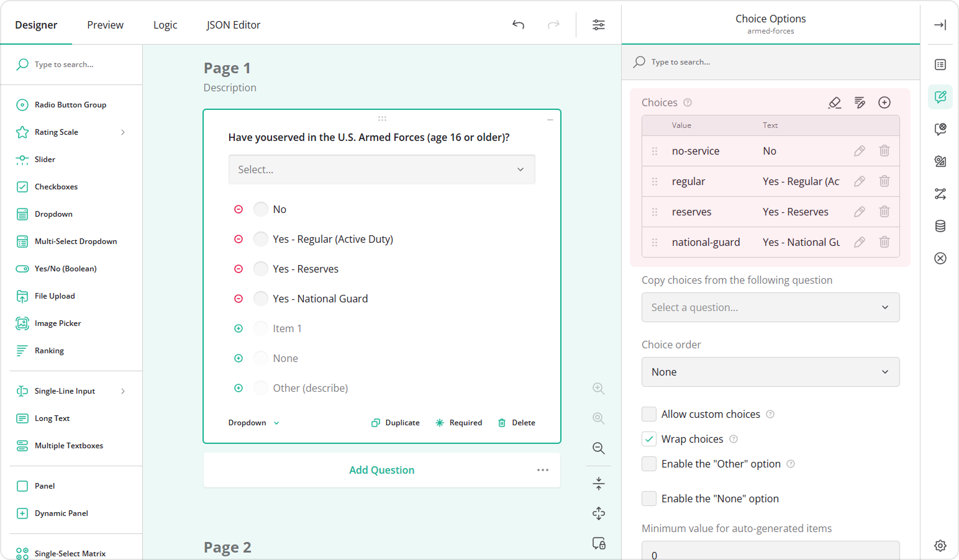Click the Add Question button
Viewport: 959px width, 560px height.
(381, 470)
